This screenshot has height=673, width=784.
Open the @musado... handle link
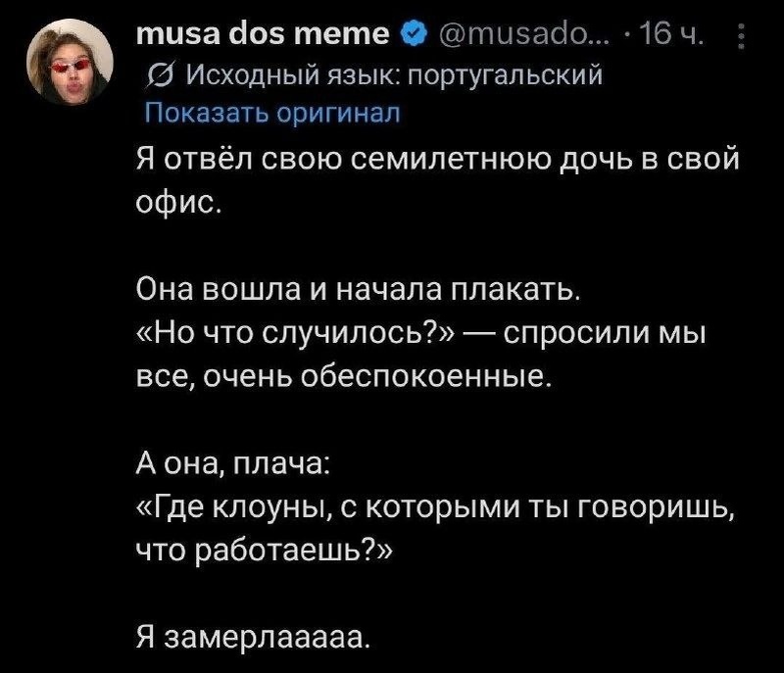pyautogui.click(x=523, y=34)
